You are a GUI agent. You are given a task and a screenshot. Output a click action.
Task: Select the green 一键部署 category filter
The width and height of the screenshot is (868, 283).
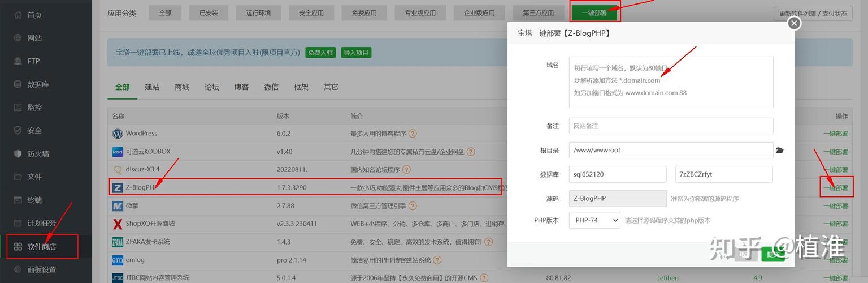pos(594,12)
